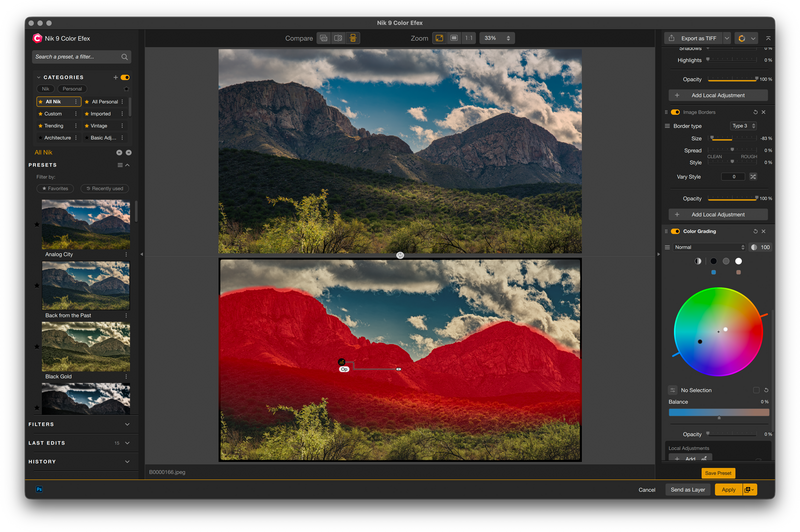Screen dimensions: 800x532
Task: Select the Personal category tab
Action: click(x=72, y=89)
